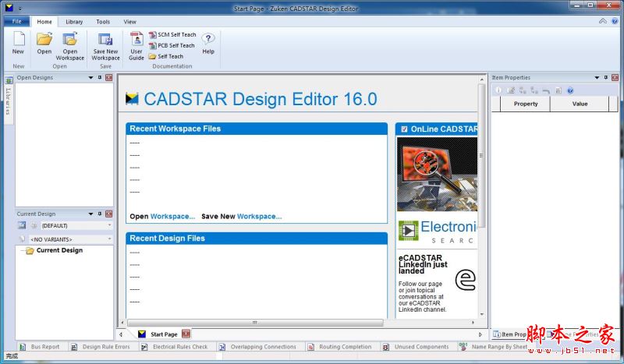Open the Item Properties panel dropdown arrow
This screenshot has height=364, width=624.
pyautogui.click(x=597, y=78)
